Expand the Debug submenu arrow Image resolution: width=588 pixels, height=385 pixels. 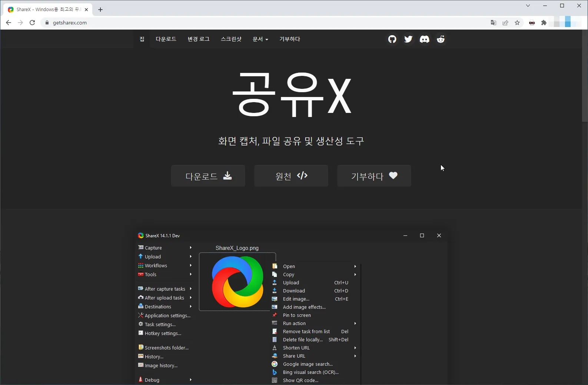click(190, 379)
